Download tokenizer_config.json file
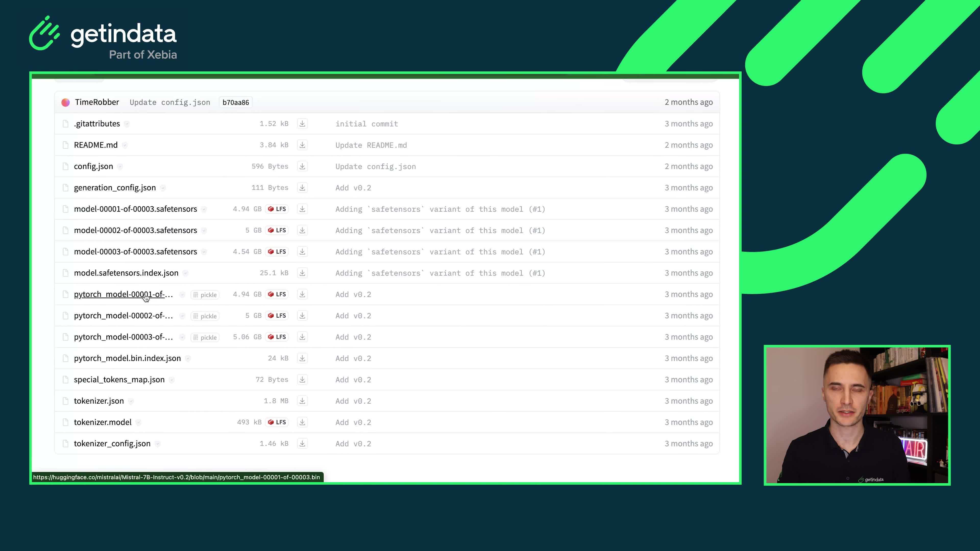 (x=302, y=443)
